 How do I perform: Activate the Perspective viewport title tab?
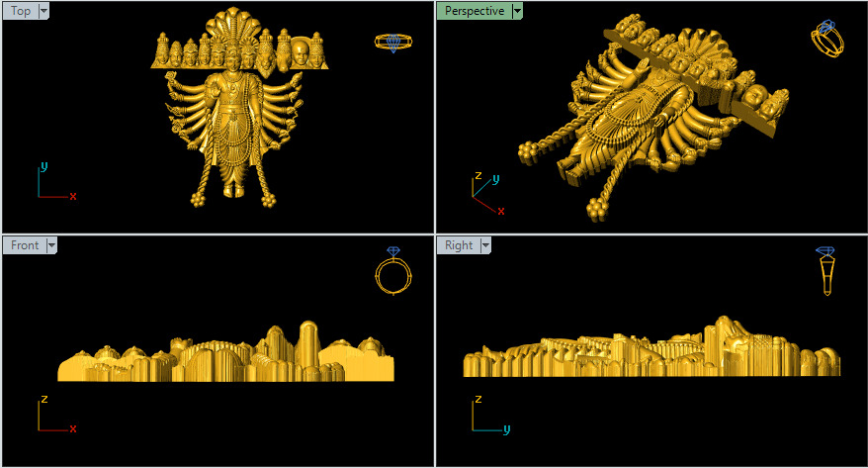475,11
